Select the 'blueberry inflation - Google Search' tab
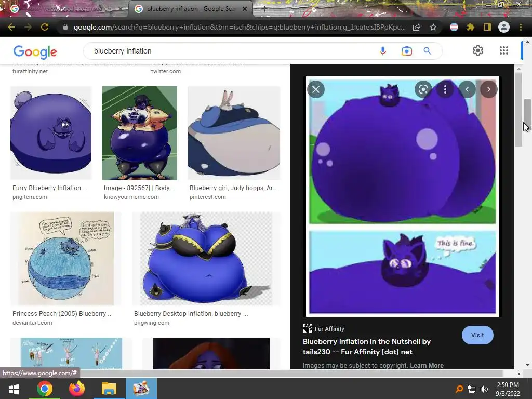This screenshot has height=399, width=532. tap(190, 9)
